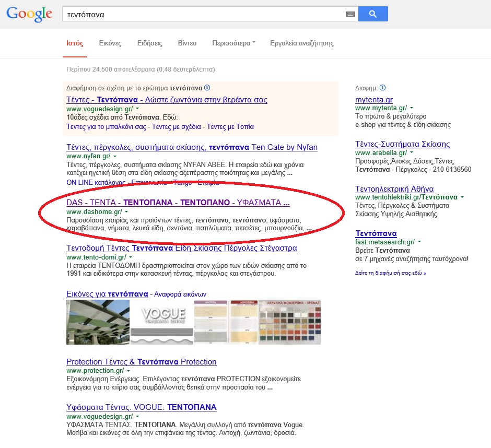Switch to the Ειδήσεις tab
Screen dimensions: 491x448
[x=150, y=43]
